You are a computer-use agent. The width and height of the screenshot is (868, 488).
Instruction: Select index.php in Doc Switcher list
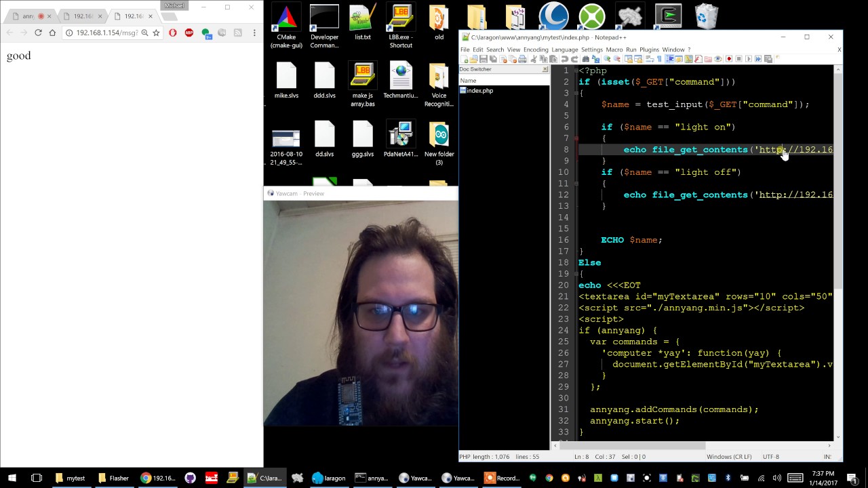(479, 91)
